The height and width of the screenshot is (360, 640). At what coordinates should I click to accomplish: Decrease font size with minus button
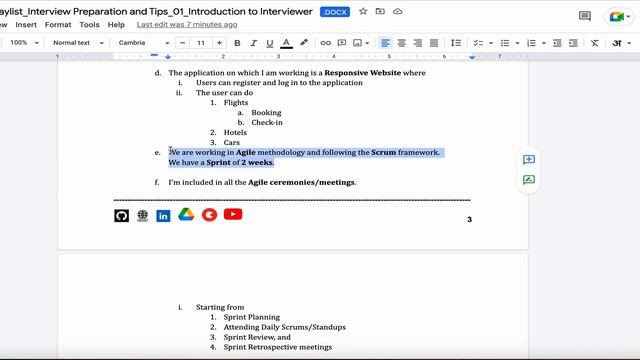(x=182, y=43)
